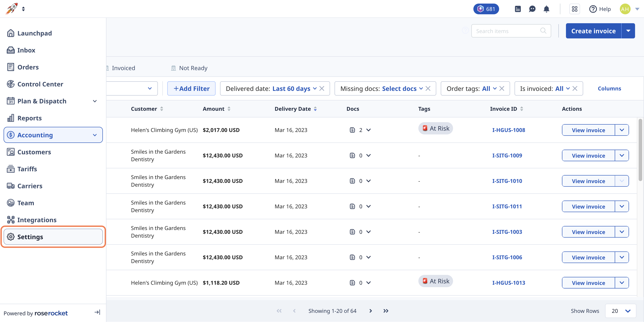
Task: Click the chat/messaging icon in header
Action: [532, 9]
